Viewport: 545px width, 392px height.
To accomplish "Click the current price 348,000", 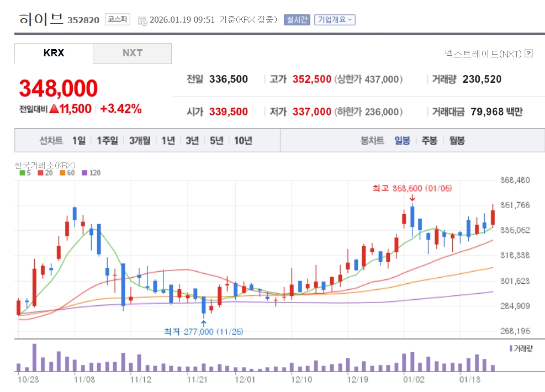I will 59,88.
